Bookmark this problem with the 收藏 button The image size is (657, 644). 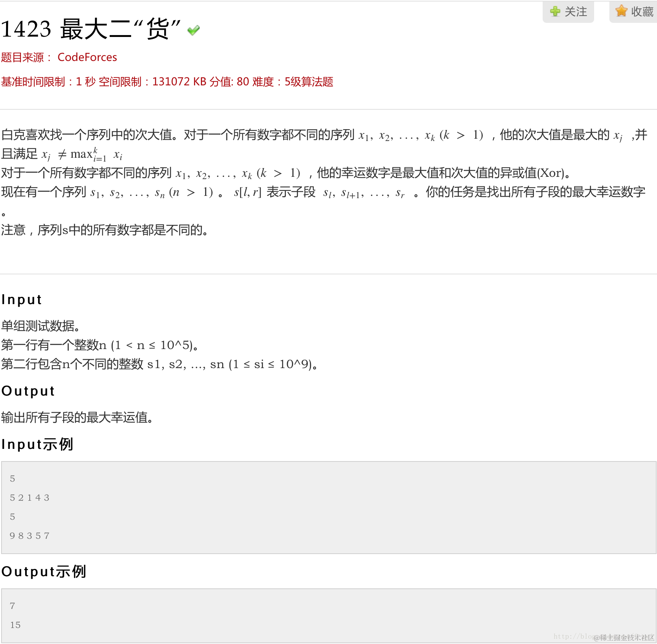tap(633, 12)
